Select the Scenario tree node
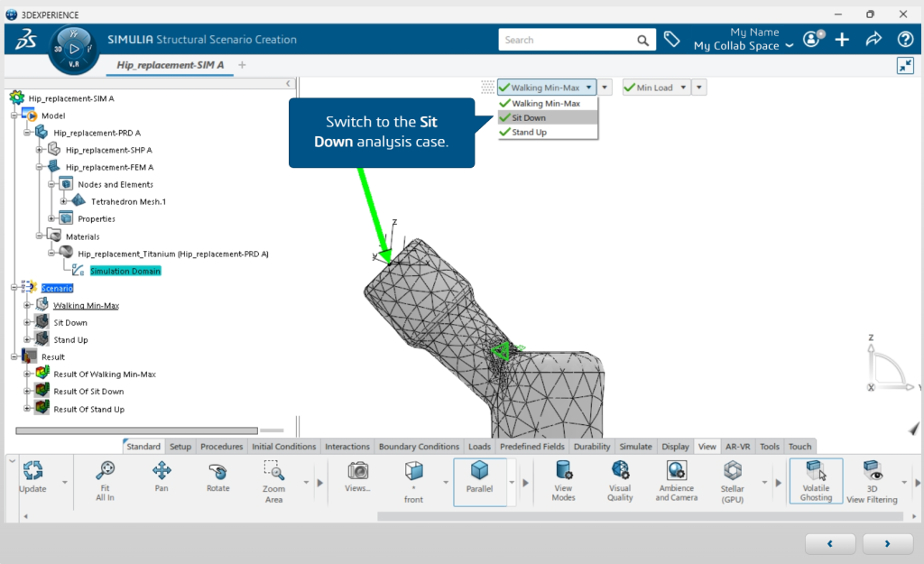This screenshot has height=564, width=924. click(57, 288)
